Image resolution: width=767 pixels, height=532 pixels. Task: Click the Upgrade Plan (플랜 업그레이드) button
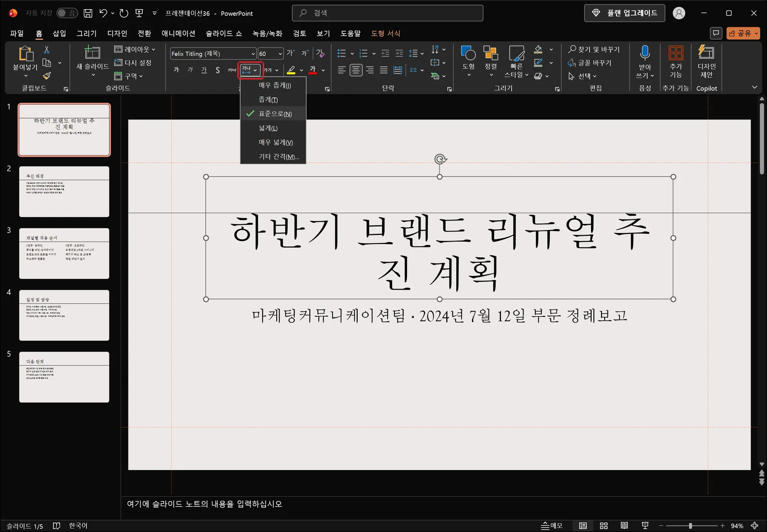point(625,13)
